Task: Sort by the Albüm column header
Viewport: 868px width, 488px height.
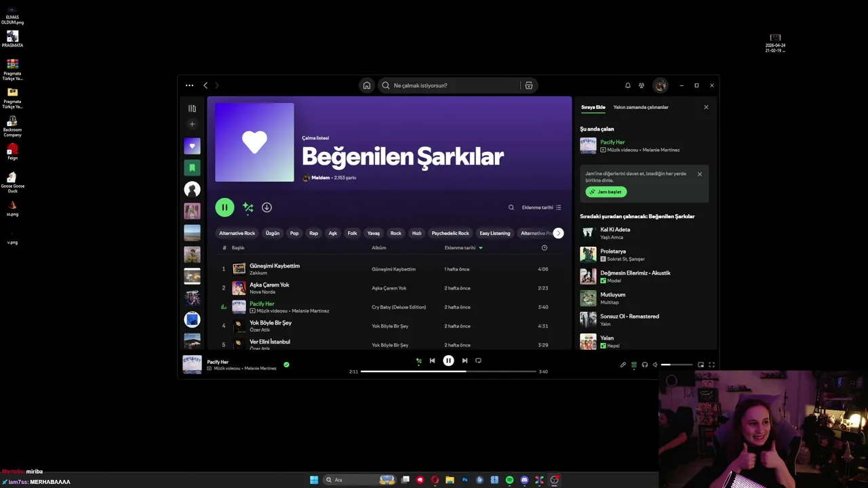Action: [x=379, y=248]
